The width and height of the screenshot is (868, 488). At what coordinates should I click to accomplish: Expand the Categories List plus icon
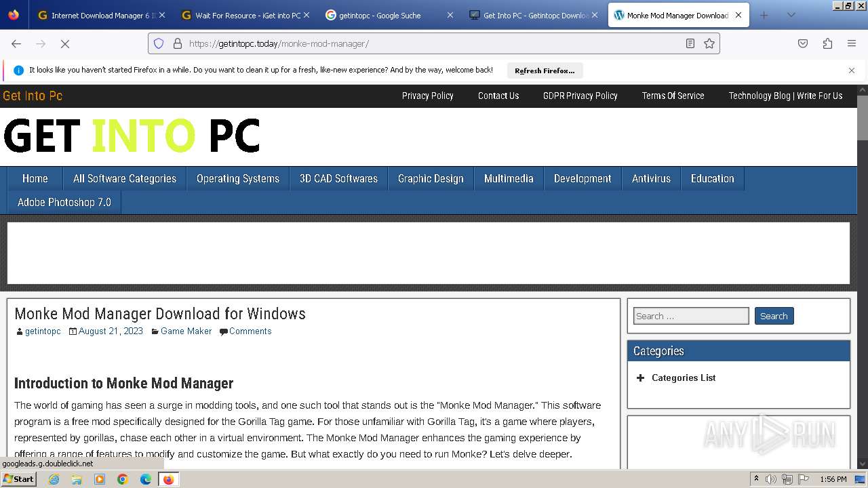(640, 378)
